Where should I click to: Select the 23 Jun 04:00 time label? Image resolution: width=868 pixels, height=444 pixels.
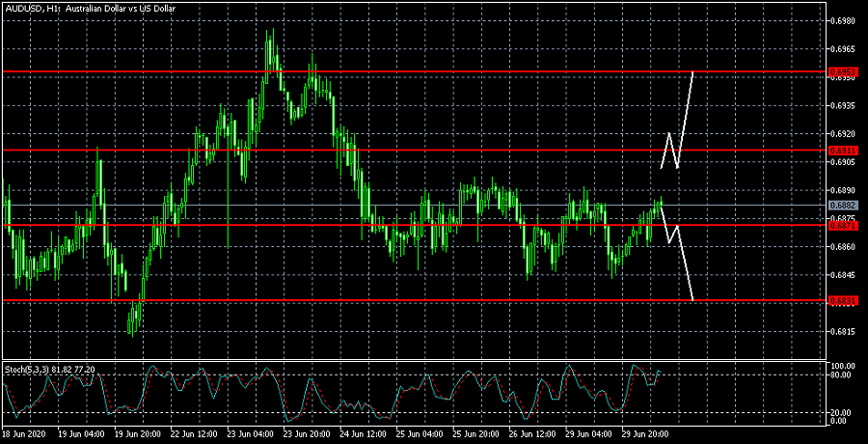click(250, 434)
